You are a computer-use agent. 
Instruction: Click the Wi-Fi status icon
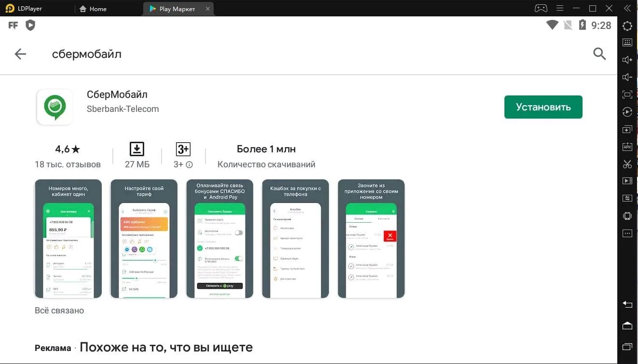[x=552, y=25]
